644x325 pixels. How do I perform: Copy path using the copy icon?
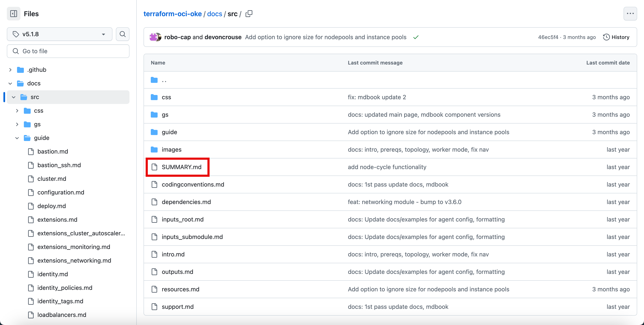point(249,13)
